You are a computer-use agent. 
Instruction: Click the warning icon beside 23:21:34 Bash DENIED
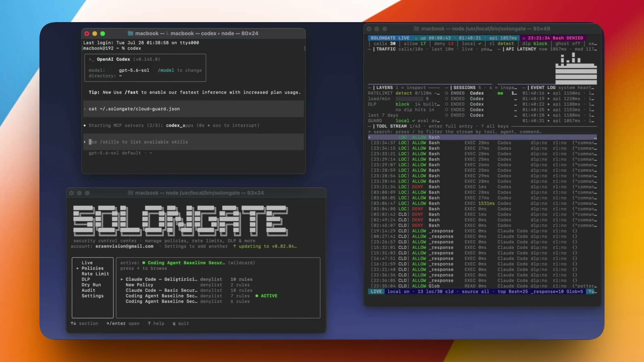(x=524, y=38)
